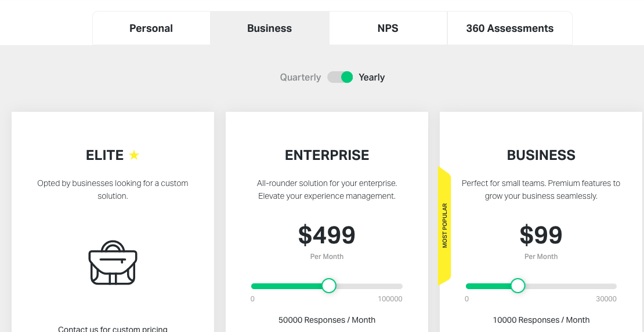Click the Quarterly billing label
644x332 pixels.
tap(300, 77)
